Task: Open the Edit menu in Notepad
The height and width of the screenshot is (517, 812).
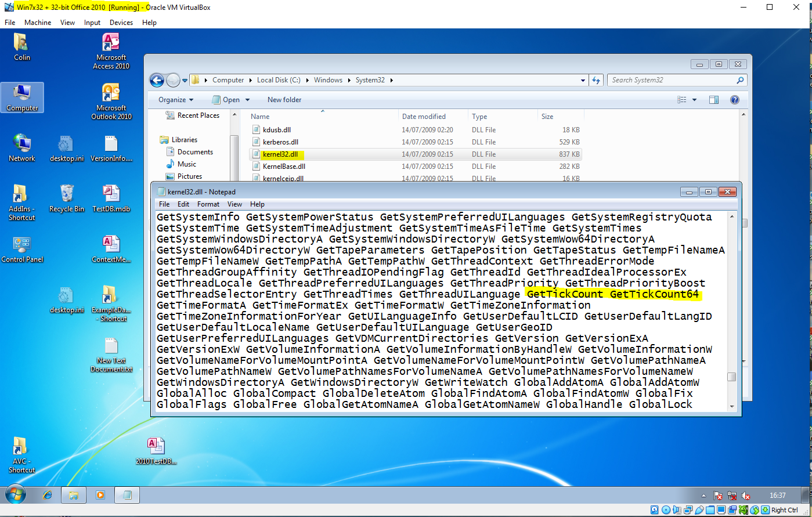Action: coord(183,204)
